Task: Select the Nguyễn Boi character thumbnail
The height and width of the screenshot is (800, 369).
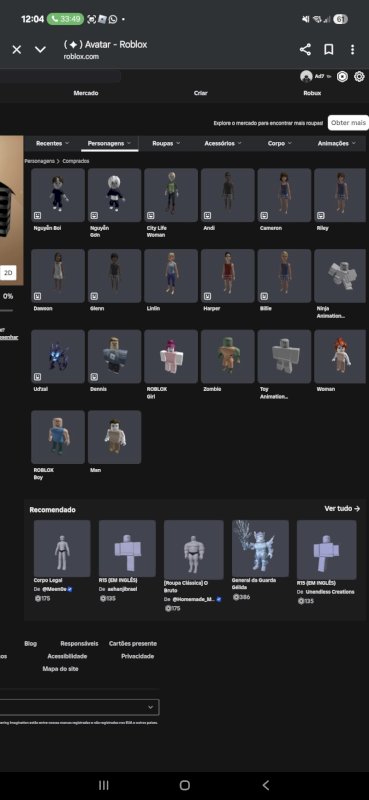Action: (x=58, y=195)
